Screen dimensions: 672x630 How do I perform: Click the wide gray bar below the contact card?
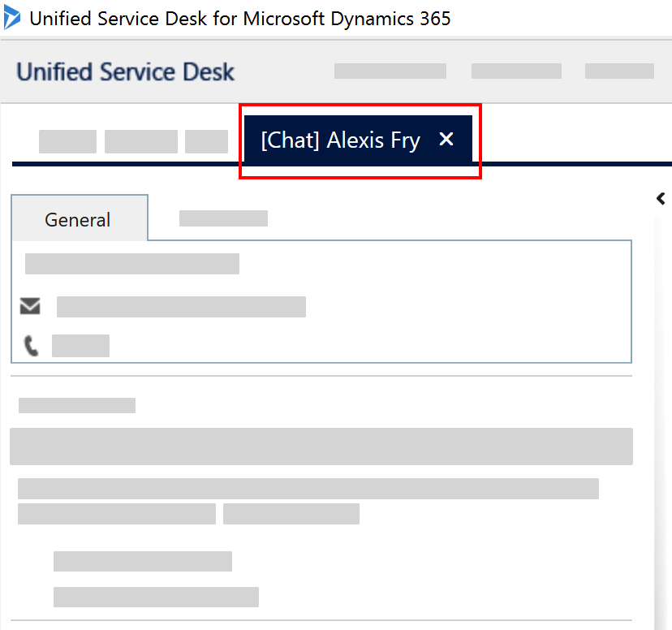321,447
